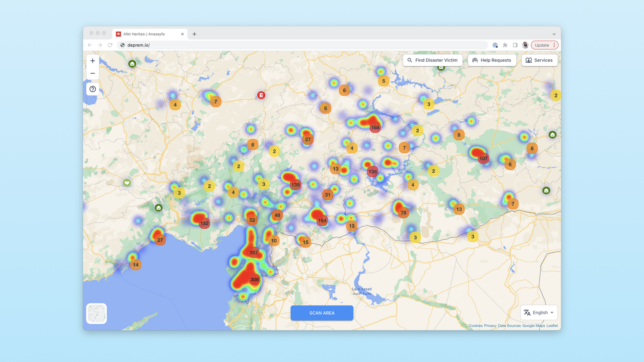Click the map legend overlay icon
Screen dimensions: 644x362
(96, 313)
